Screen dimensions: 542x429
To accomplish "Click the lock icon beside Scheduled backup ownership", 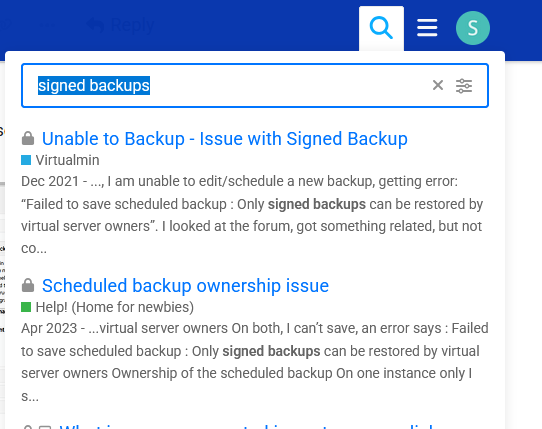I will click(x=28, y=286).
